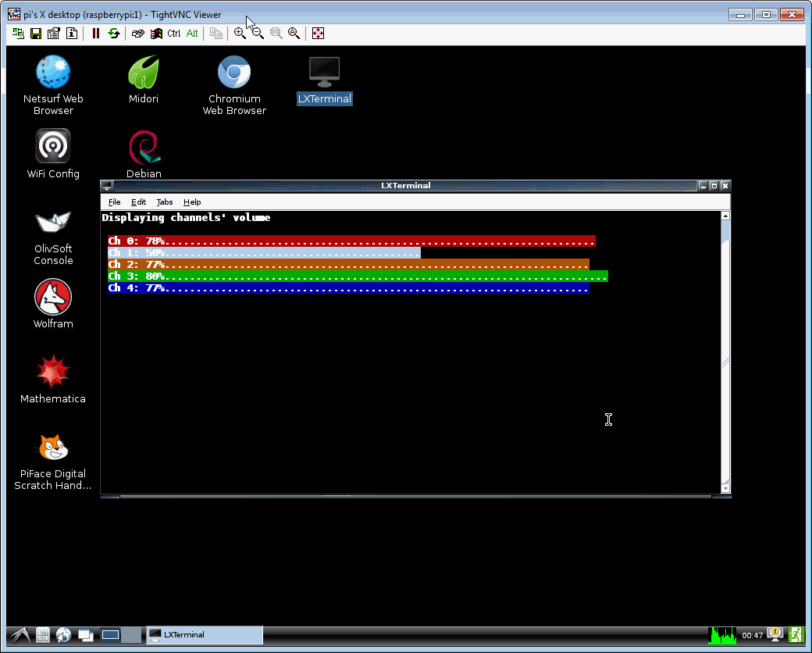Click the terminal scrollbar's down arrow
The width and height of the screenshot is (812, 653).
tap(725, 488)
